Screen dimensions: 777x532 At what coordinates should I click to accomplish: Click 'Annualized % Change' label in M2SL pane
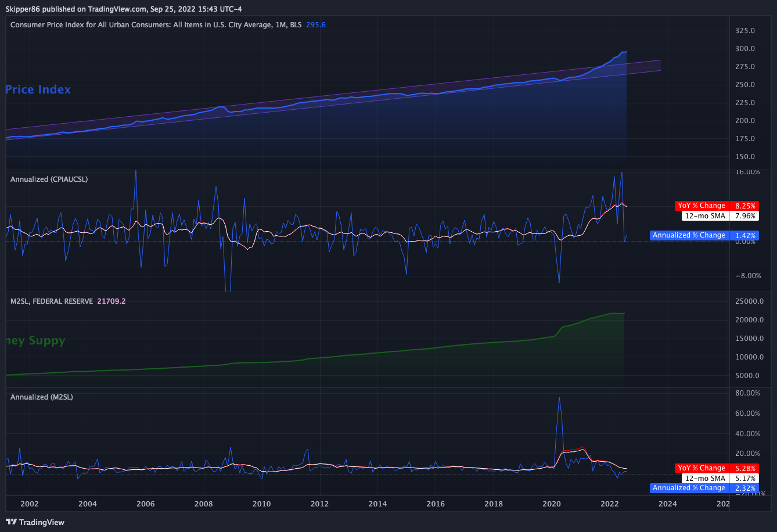pyautogui.click(x=689, y=488)
